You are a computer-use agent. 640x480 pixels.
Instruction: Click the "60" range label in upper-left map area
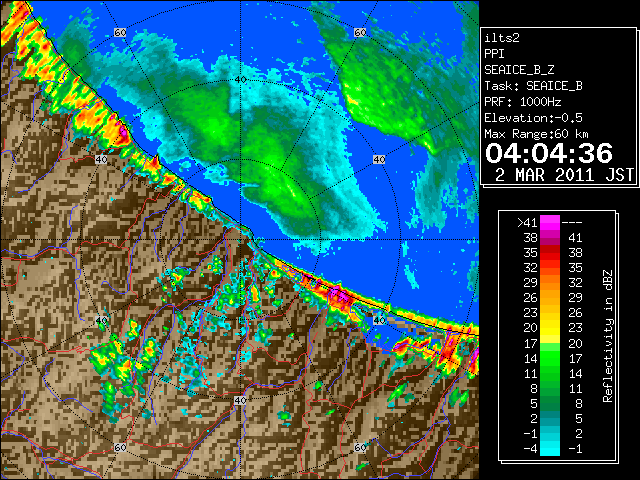[x=120, y=32]
